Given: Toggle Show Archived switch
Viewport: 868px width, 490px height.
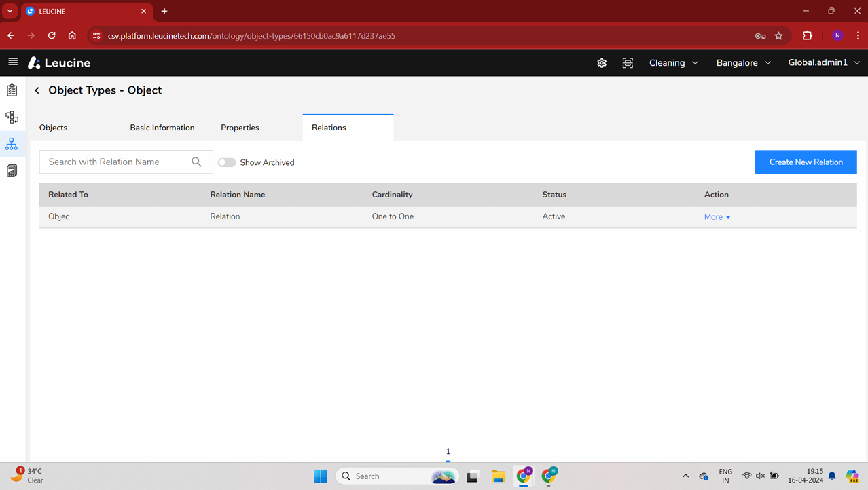Looking at the screenshot, I should coord(227,163).
